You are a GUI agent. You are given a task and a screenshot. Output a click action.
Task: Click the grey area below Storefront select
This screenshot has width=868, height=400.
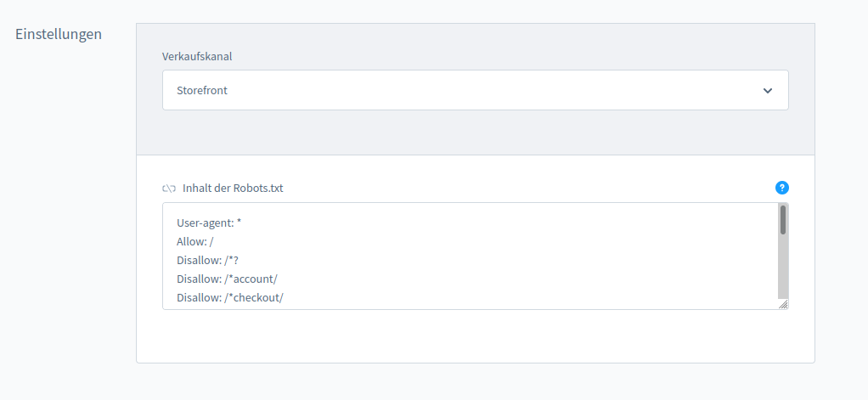click(x=475, y=132)
